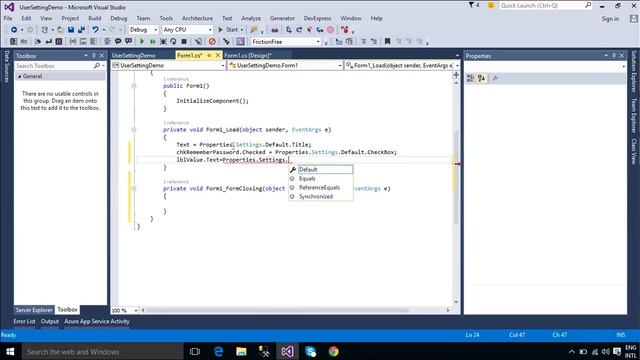
Task: Open the DevExpress menu
Action: (317, 18)
